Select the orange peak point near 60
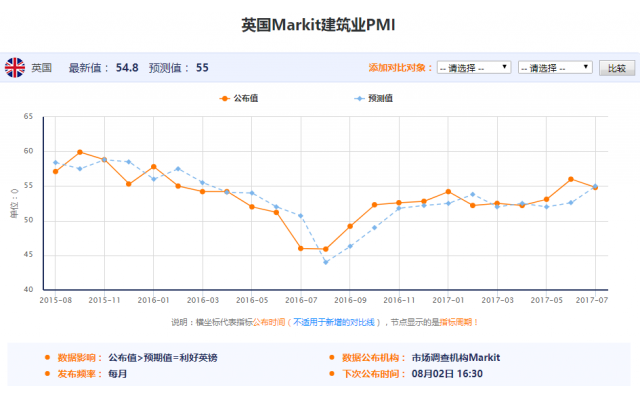Image resolution: width=640 pixels, height=400 pixels. pos(80,152)
